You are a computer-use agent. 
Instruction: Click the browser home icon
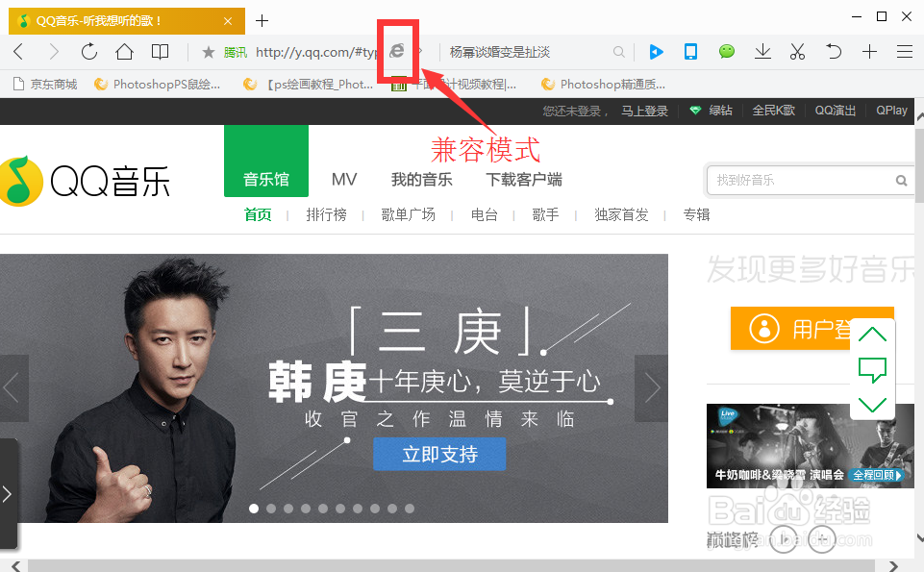123,52
